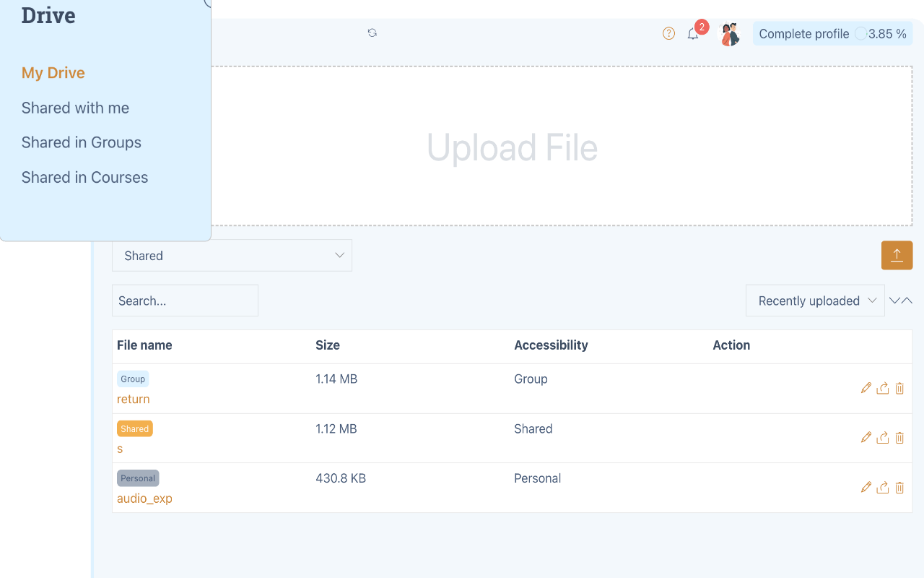Open Shared with me section
The height and width of the screenshot is (578, 924).
(x=75, y=108)
